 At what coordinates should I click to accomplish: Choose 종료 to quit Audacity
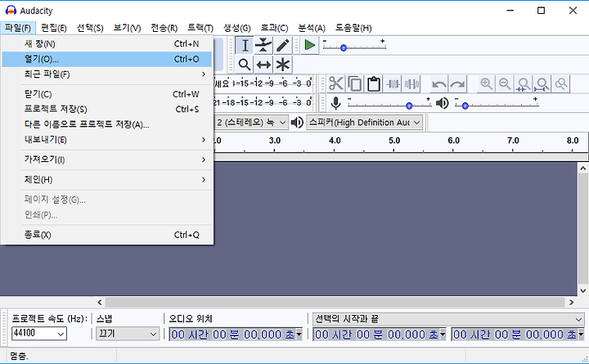click(x=106, y=235)
